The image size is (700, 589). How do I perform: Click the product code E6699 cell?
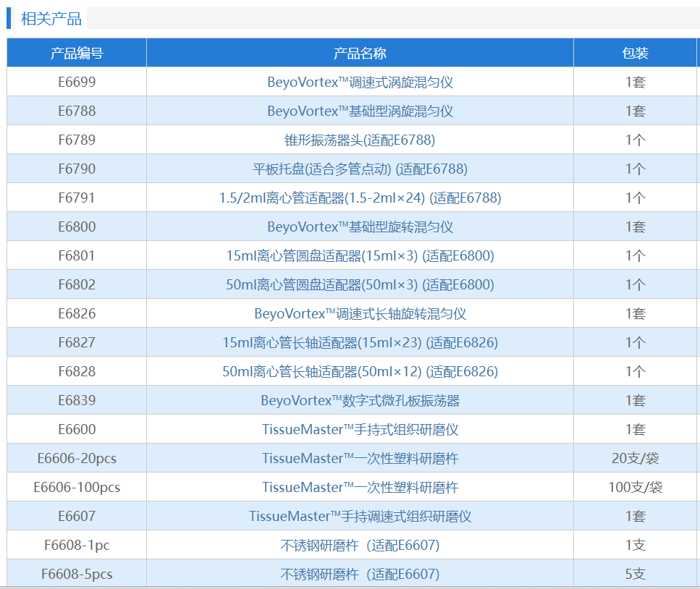tap(77, 82)
